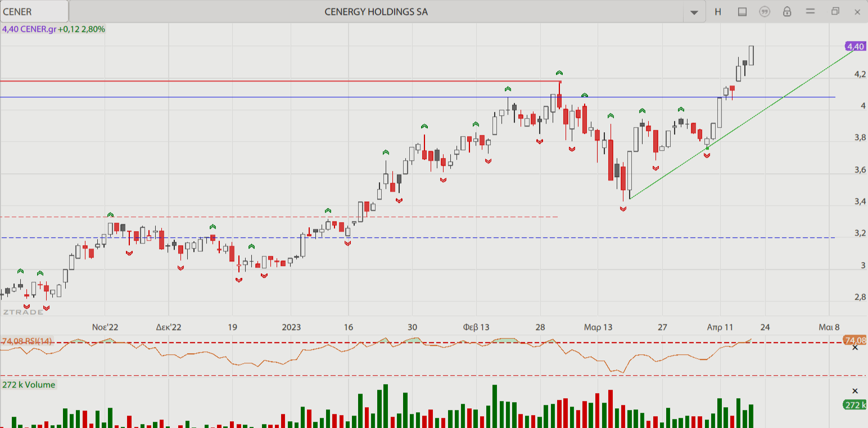Click the CENERGY HOLDINGS SA title text
This screenshot has width=868, height=428.
tap(376, 12)
